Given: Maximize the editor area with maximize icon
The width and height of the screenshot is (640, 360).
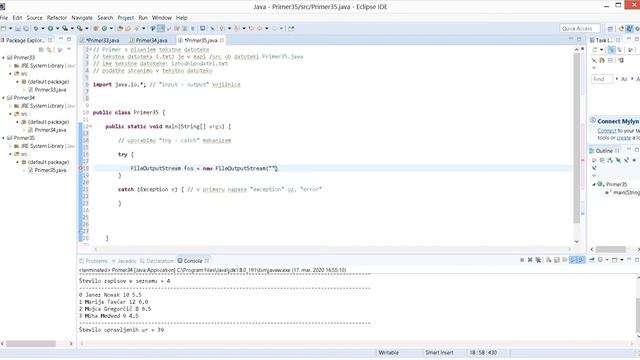Looking at the screenshot, I should (x=579, y=39).
